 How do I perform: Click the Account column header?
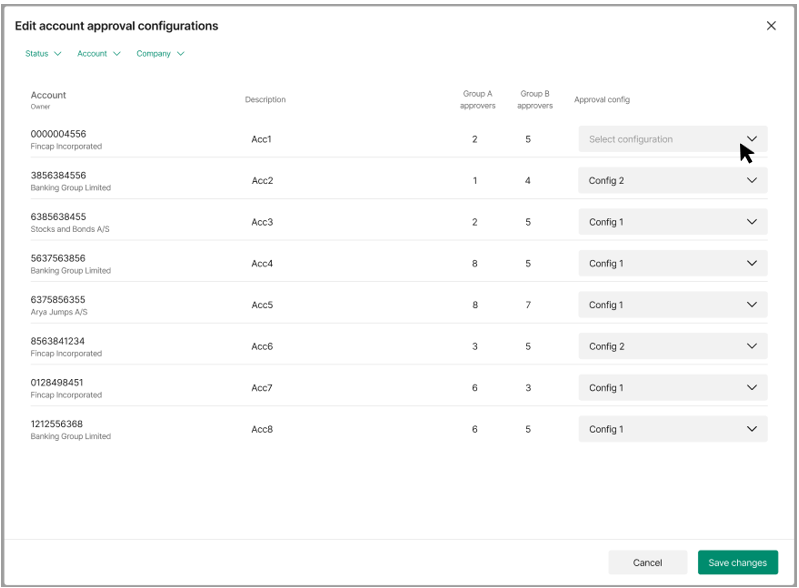tap(48, 96)
